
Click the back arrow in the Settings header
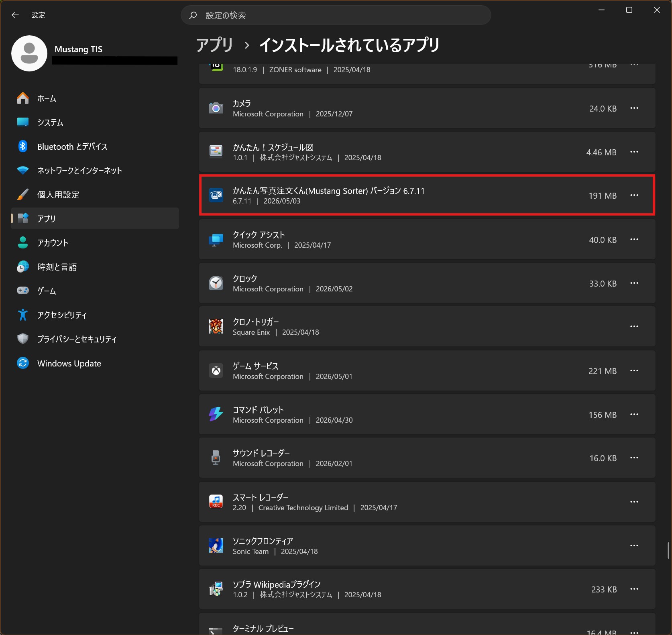click(x=15, y=15)
